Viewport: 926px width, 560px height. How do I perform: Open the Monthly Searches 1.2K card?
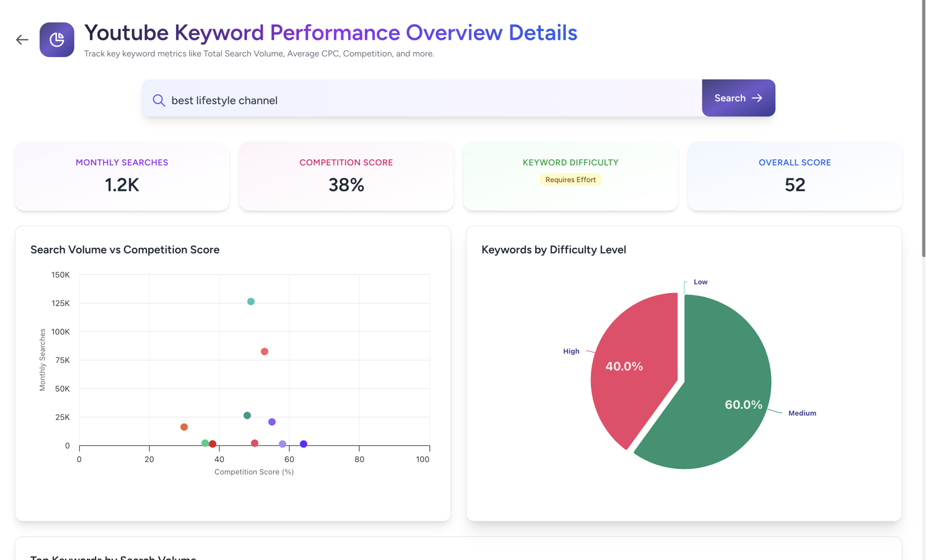pyautogui.click(x=122, y=176)
